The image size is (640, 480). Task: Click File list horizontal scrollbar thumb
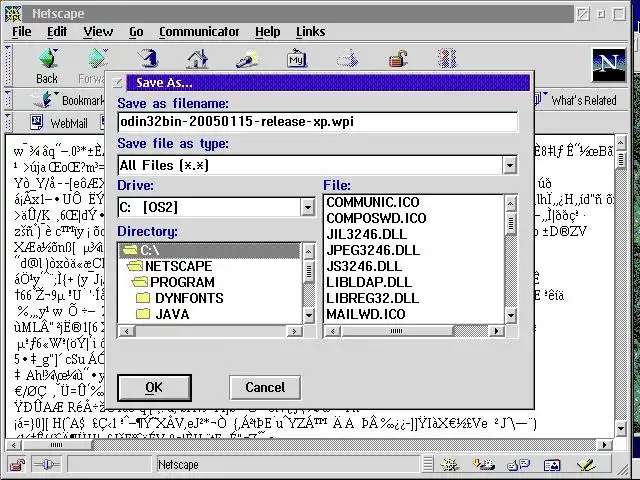tap(397, 331)
